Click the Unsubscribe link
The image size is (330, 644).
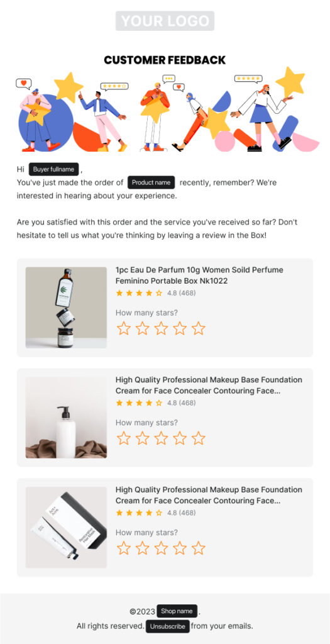point(168,627)
